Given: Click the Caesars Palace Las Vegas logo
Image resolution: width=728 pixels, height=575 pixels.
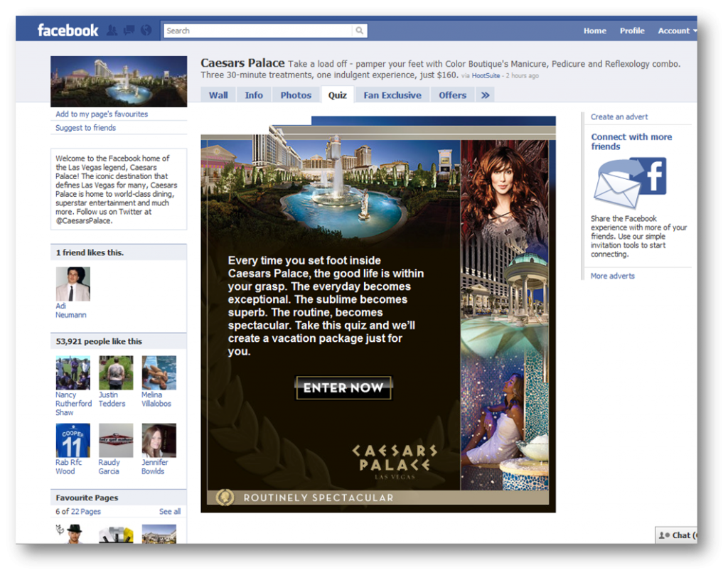Looking at the screenshot, I should [x=395, y=462].
